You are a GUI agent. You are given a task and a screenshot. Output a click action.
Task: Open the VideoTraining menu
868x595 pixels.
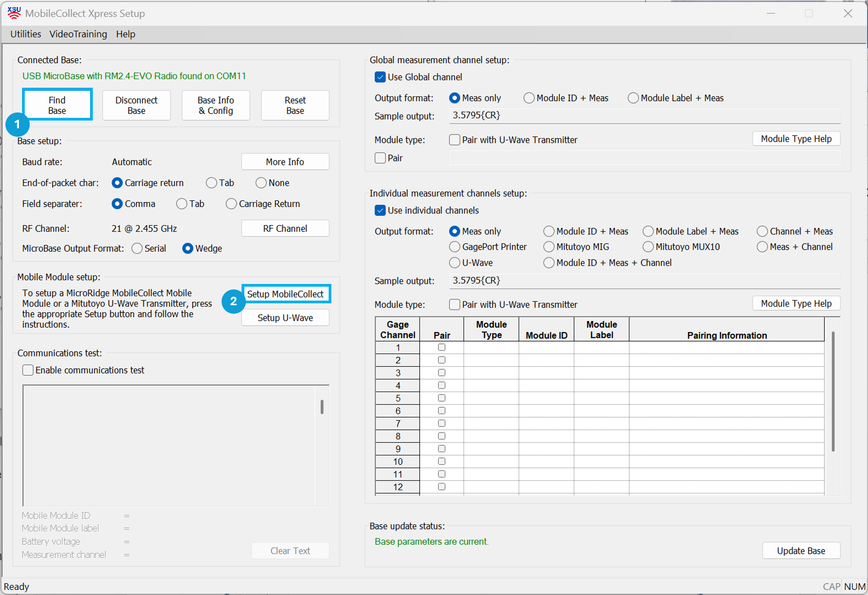click(78, 34)
